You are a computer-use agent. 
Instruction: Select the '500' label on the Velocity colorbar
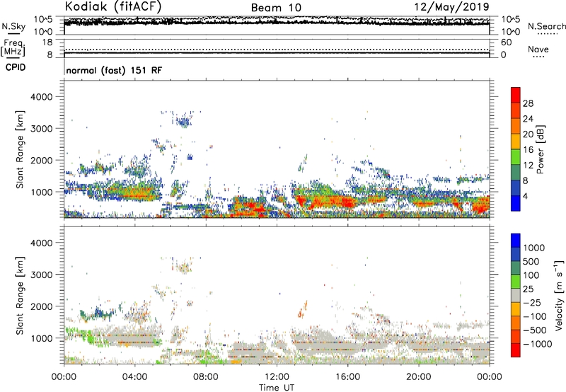tap(531, 262)
